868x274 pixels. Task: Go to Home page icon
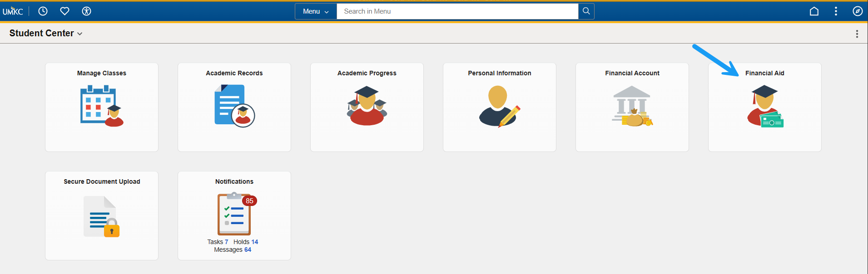[x=814, y=11]
